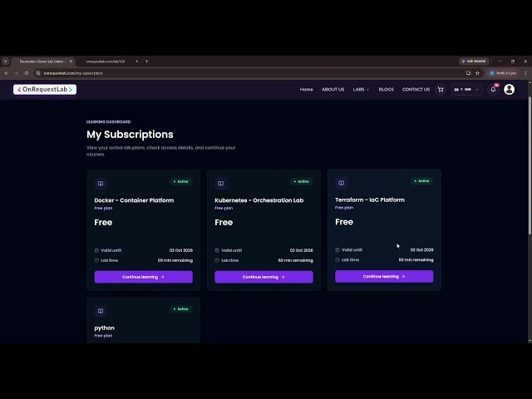Viewport: 532px width, 399px height.
Task: Click the Docker card's calendar icon
Action: (96, 250)
